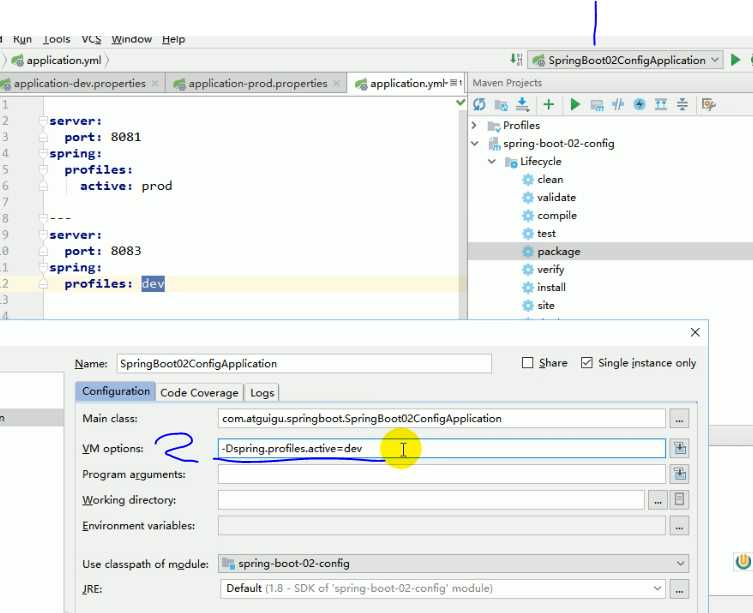Screen dimensions: 753x613
Task: Reimport all Maven projects icon
Action: [x=479, y=104]
